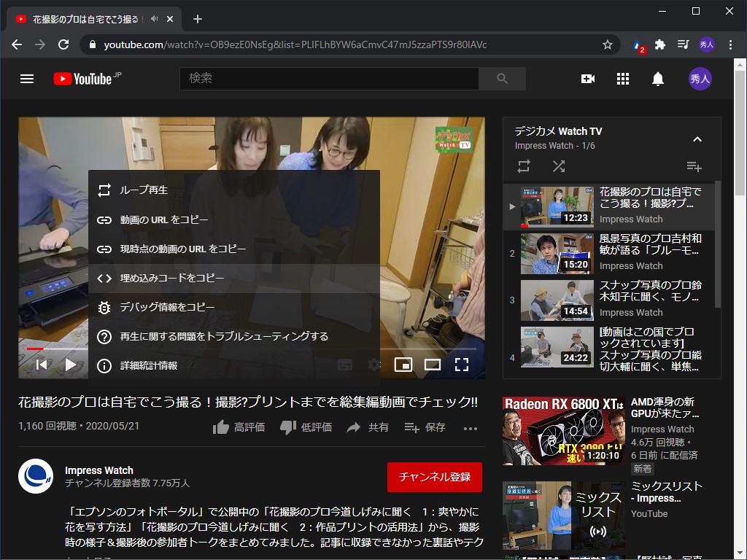Open the YouTube apps grid
Image resolution: width=747 pixels, height=560 pixels.
pyautogui.click(x=622, y=78)
